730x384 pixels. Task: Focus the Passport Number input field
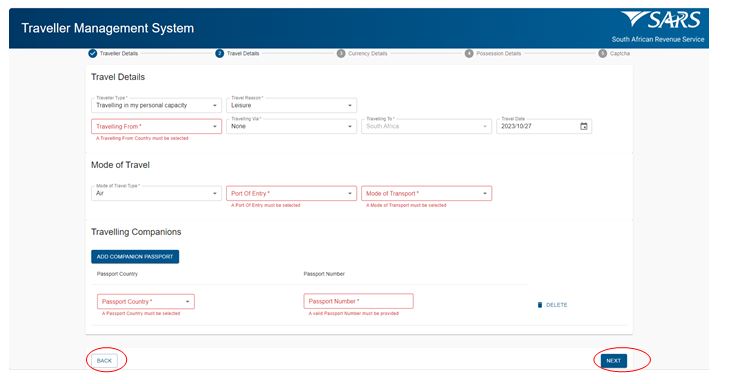[358, 301]
